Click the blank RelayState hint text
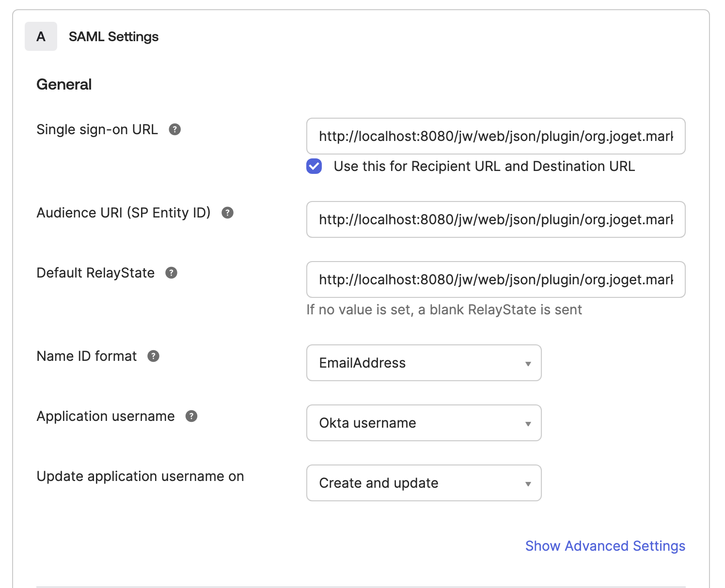This screenshot has height=588, width=725. coord(444,309)
